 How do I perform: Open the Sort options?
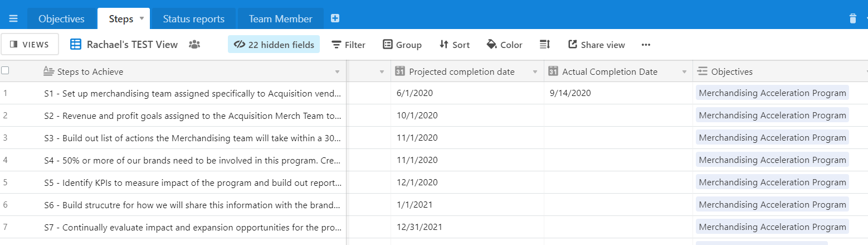point(454,45)
